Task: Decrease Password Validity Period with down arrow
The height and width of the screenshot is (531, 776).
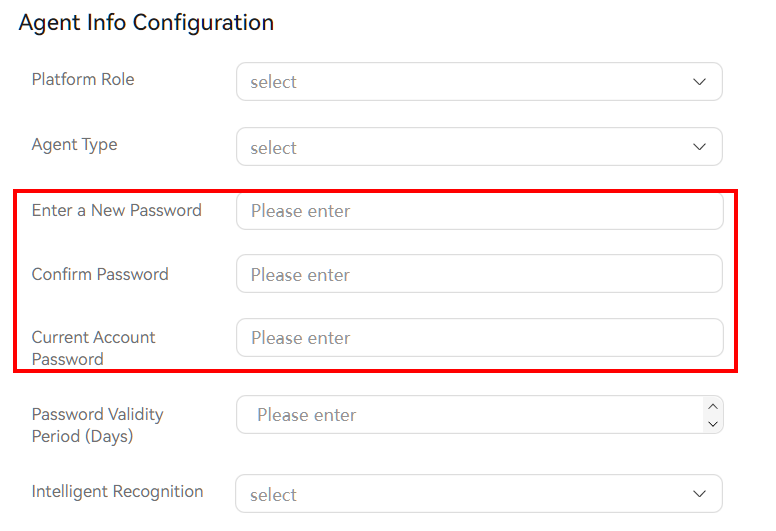Action: click(x=712, y=424)
